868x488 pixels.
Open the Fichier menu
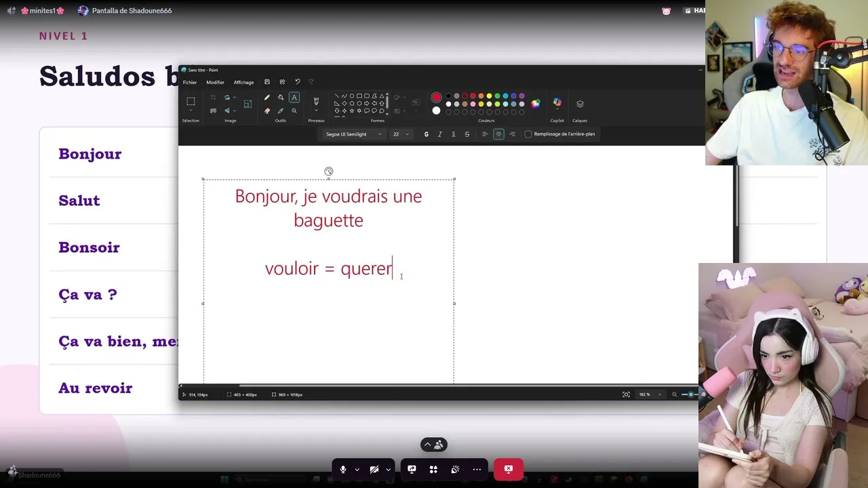coord(190,82)
